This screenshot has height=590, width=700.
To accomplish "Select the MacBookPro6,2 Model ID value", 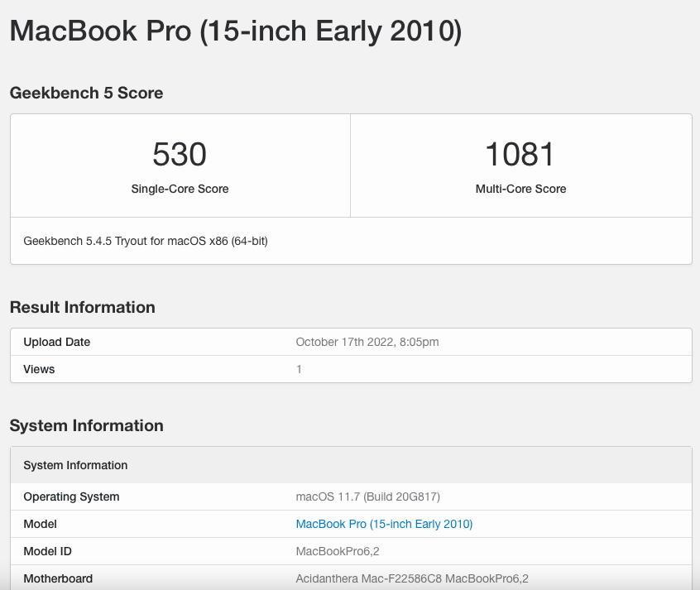I will point(338,551).
